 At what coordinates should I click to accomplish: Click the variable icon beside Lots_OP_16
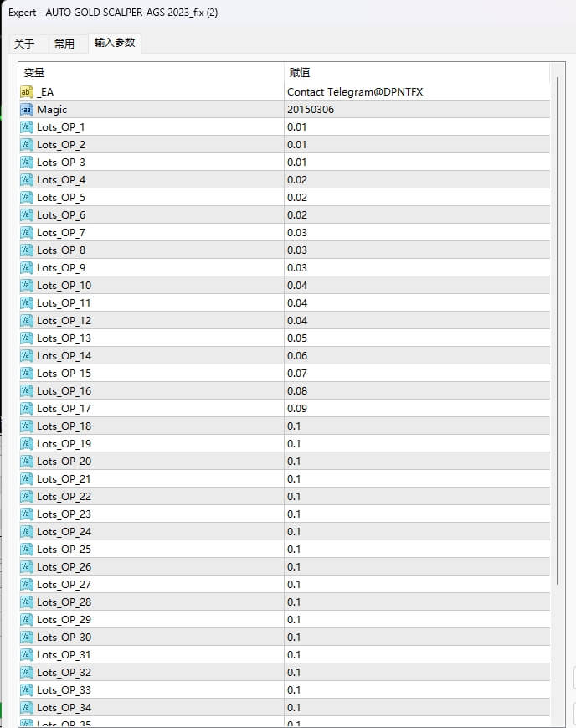point(27,391)
